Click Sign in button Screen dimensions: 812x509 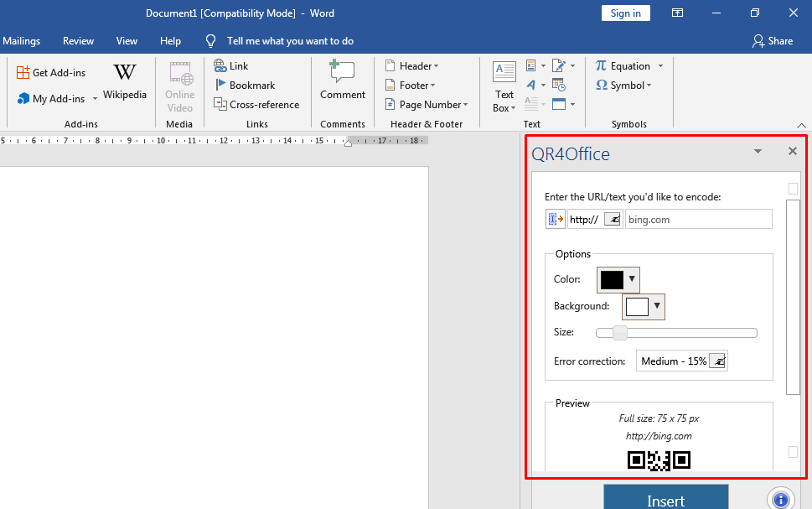pyautogui.click(x=626, y=13)
